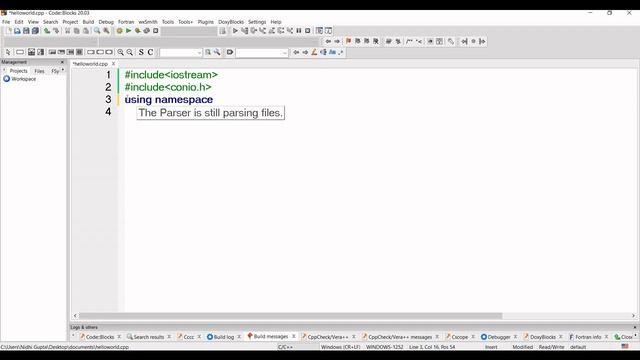This screenshot has width=640, height=360.
Task: Click the Build and run icon
Action: pos(138,31)
